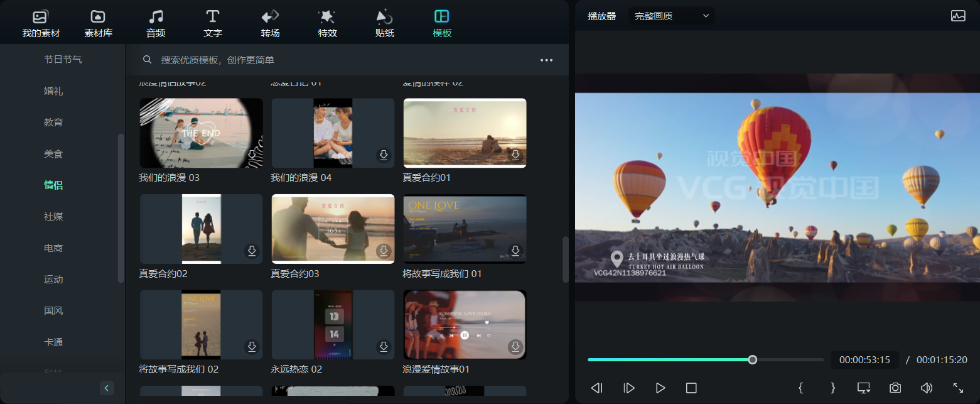Play the preview video
The image size is (980, 404).
pyautogui.click(x=660, y=388)
